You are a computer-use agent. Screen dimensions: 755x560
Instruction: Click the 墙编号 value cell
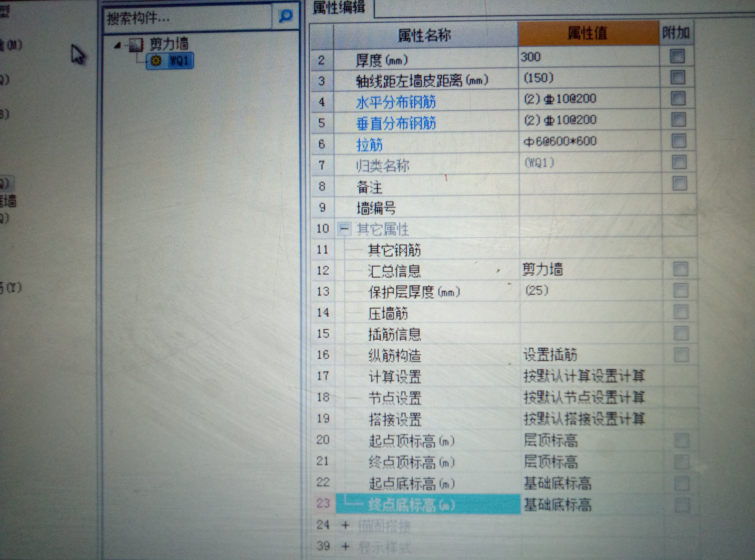click(x=591, y=206)
